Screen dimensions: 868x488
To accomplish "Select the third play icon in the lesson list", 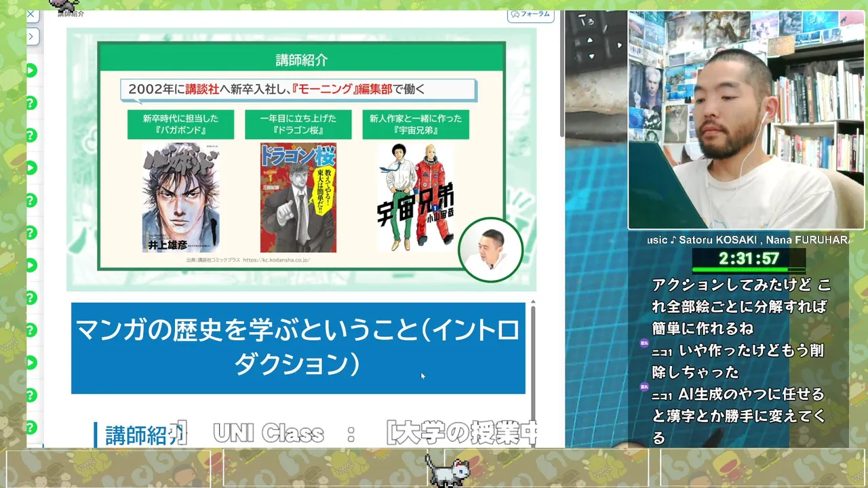I will (x=31, y=266).
